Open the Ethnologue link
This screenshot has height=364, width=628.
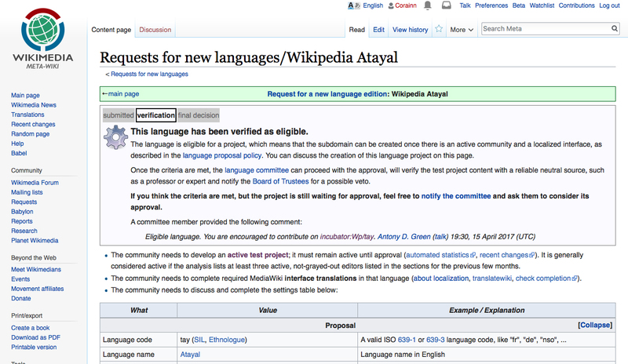coord(226,340)
